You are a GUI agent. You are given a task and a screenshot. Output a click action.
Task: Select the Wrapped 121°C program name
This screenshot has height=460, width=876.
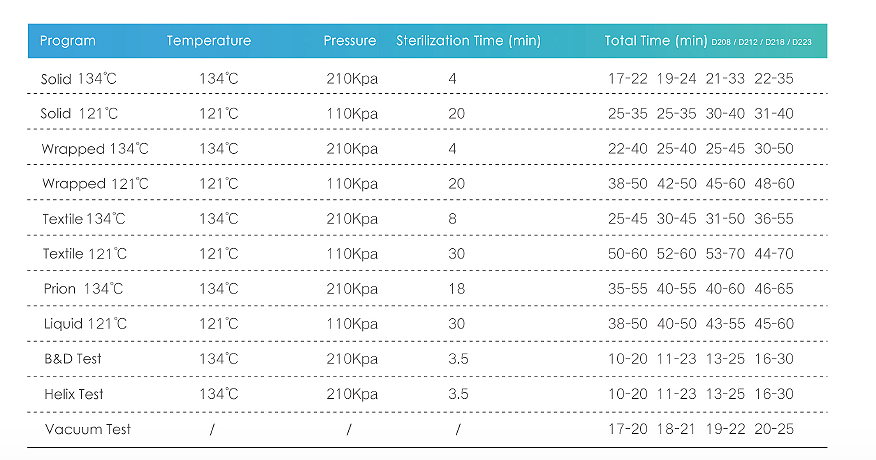click(x=95, y=184)
